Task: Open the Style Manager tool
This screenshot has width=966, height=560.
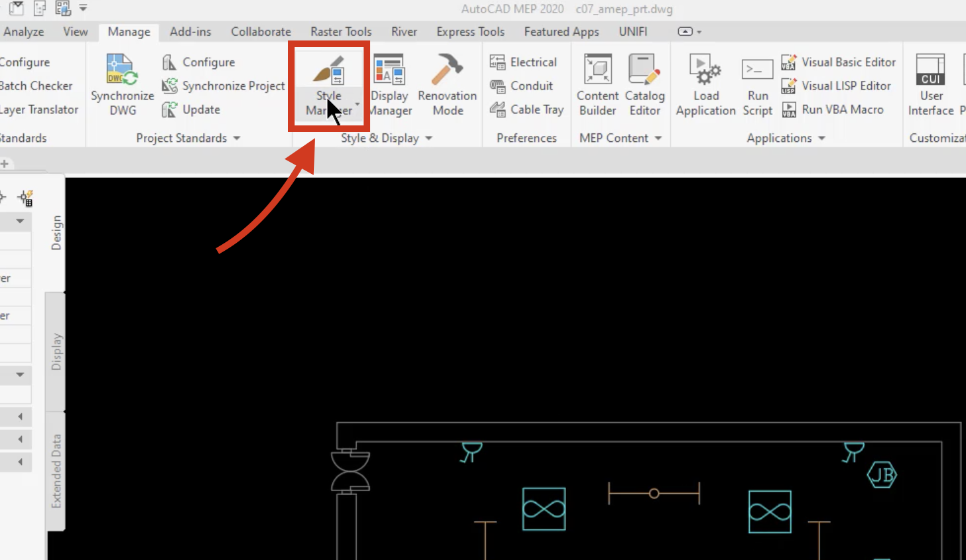Action: tap(329, 85)
